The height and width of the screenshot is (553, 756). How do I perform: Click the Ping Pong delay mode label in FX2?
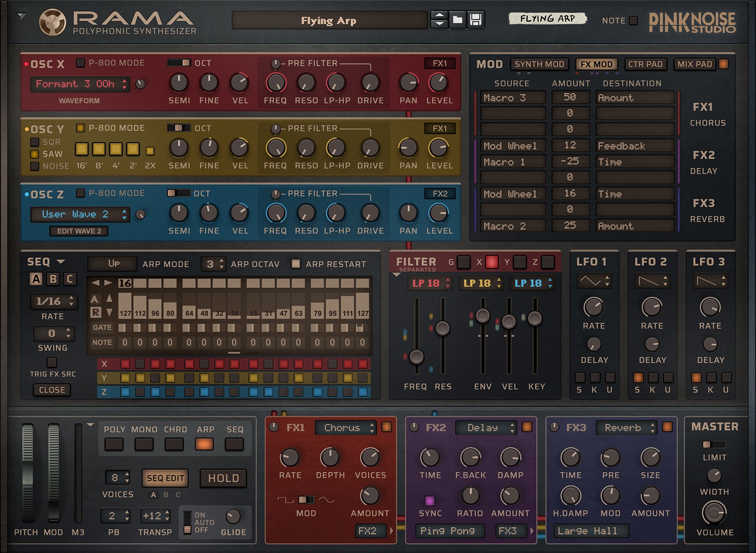[x=449, y=530]
